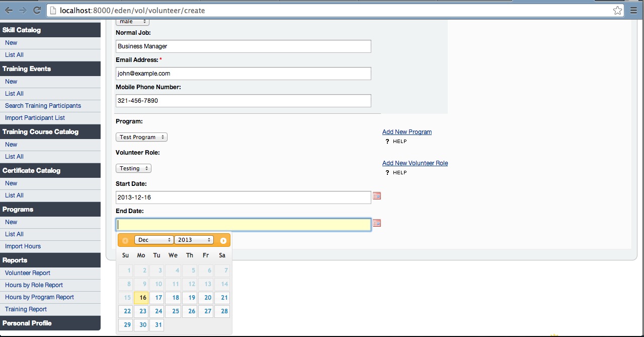
Task: Click the browser forward arrow
Action: [23, 10]
